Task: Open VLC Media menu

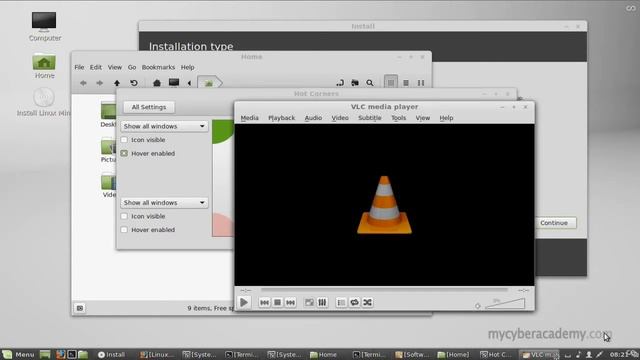Action: tap(249, 118)
